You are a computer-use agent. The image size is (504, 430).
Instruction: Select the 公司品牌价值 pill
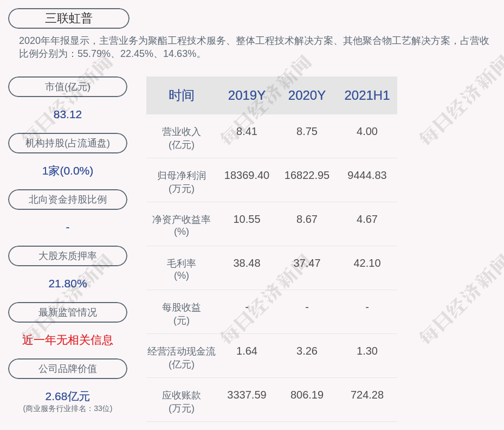pos(68,369)
